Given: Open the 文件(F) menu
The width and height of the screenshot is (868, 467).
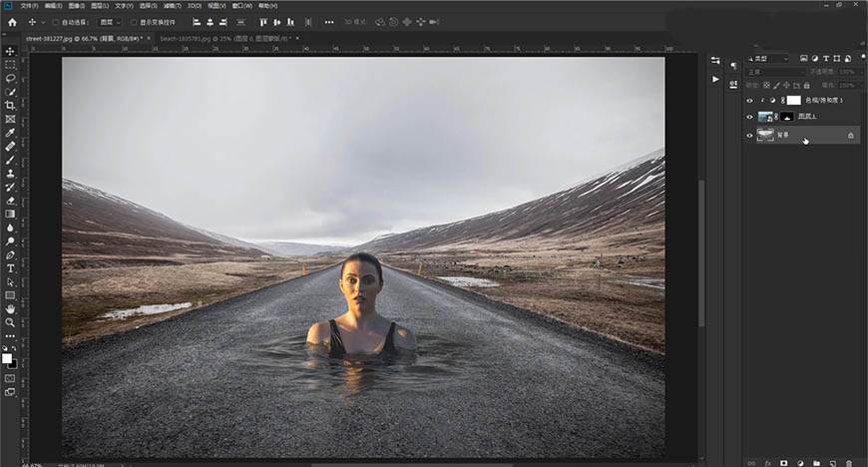Looking at the screenshot, I should point(29,6).
